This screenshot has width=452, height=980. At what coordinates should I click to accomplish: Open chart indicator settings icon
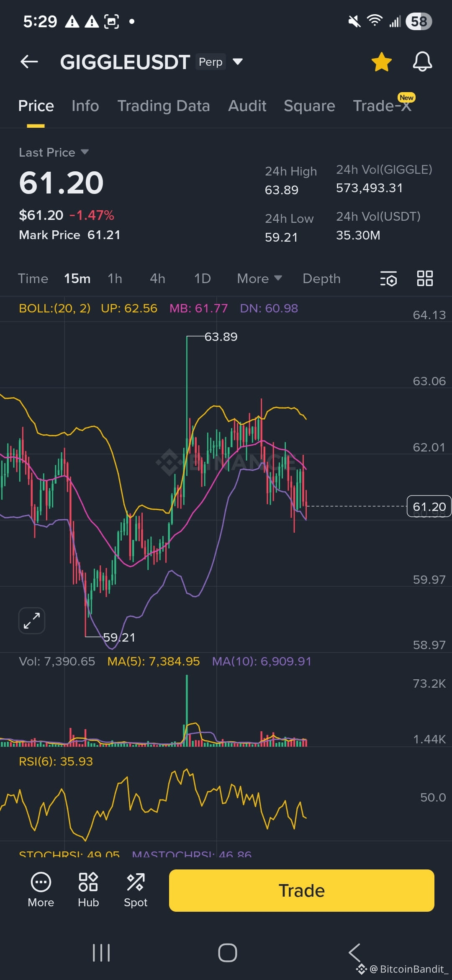(x=388, y=279)
